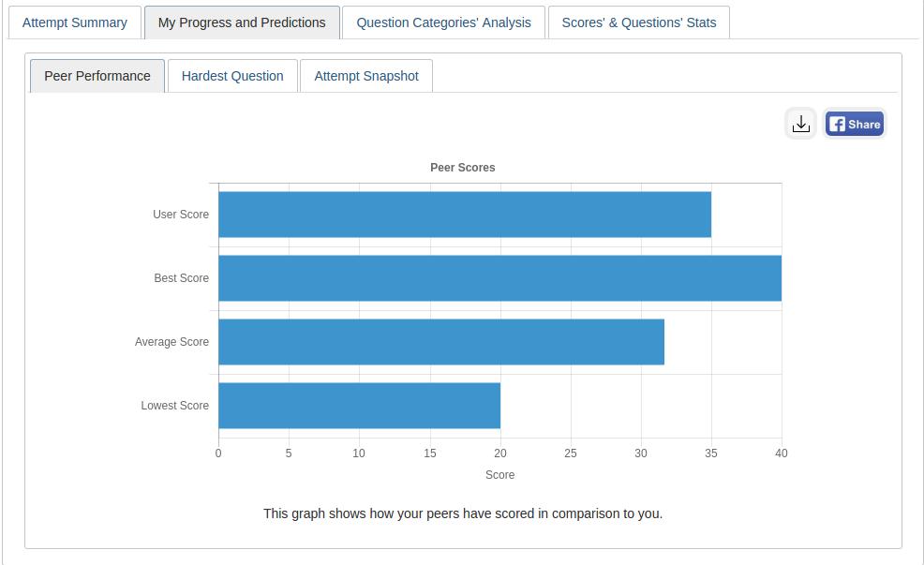Image resolution: width=924 pixels, height=565 pixels.
Task: Click the User Score axis label
Action: 181,215
